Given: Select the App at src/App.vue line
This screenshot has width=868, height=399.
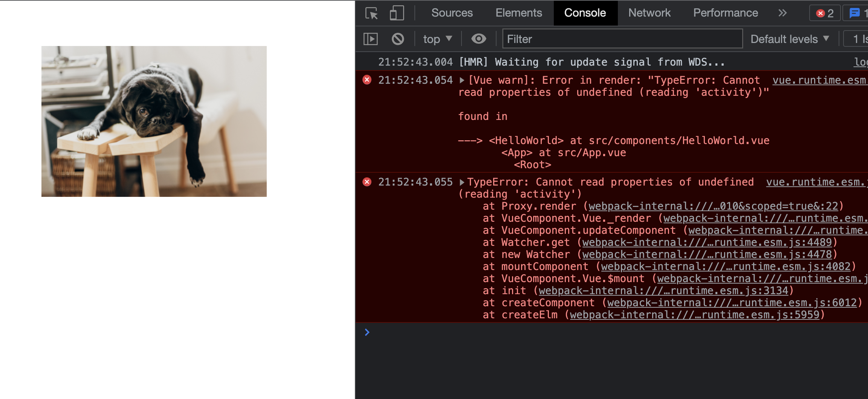Looking at the screenshot, I should [564, 153].
